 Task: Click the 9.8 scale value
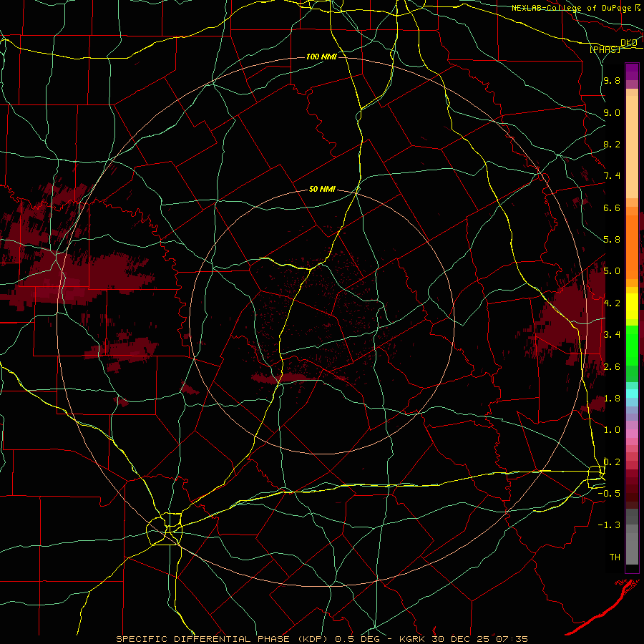pyautogui.click(x=612, y=80)
